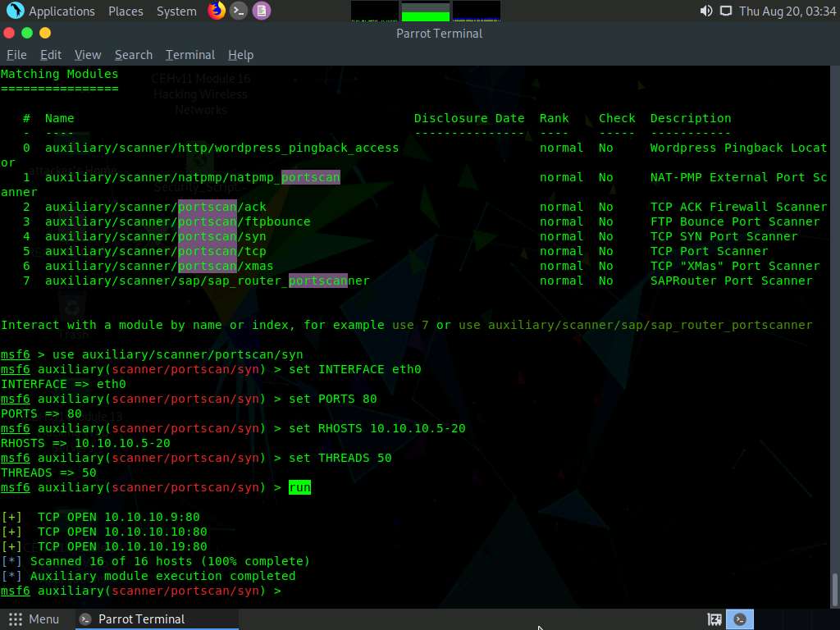
Task: Click 'set PORTS 80' command
Action: 333,399
